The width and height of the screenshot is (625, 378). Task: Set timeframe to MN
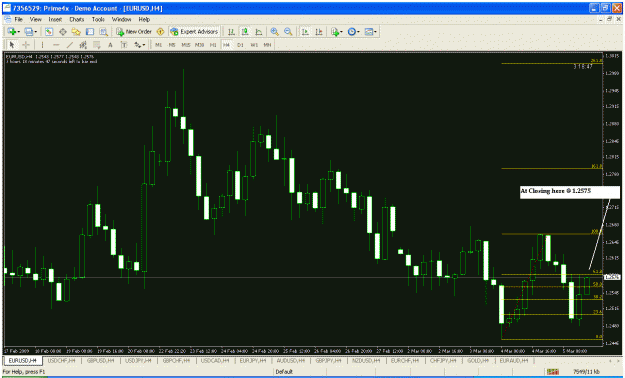[267, 45]
